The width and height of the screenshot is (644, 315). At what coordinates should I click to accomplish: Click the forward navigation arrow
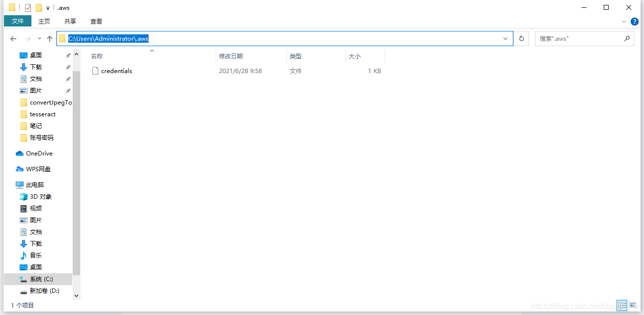[x=28, y=39]
